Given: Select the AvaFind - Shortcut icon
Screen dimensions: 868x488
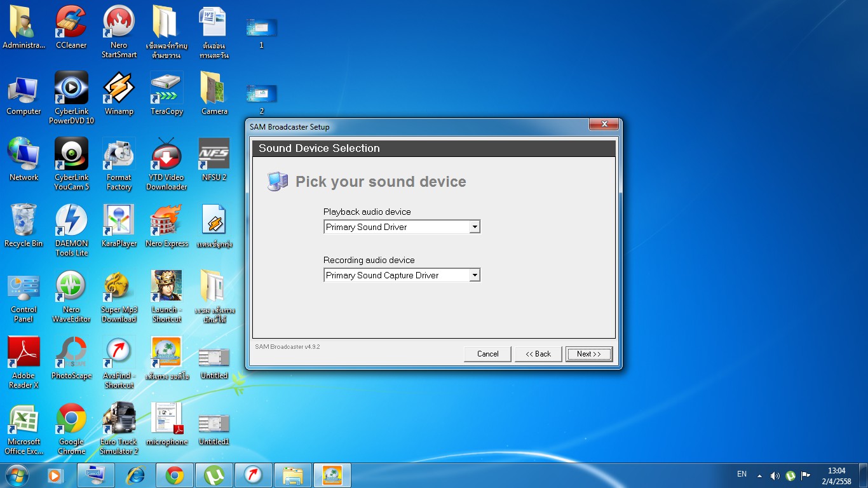Looking at the screenshot, I should pos(119,362).
